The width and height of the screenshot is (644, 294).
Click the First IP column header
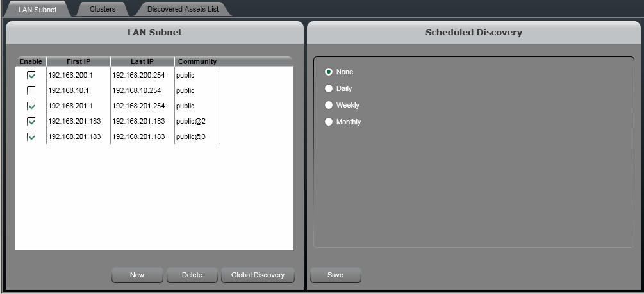coord(78,61)
